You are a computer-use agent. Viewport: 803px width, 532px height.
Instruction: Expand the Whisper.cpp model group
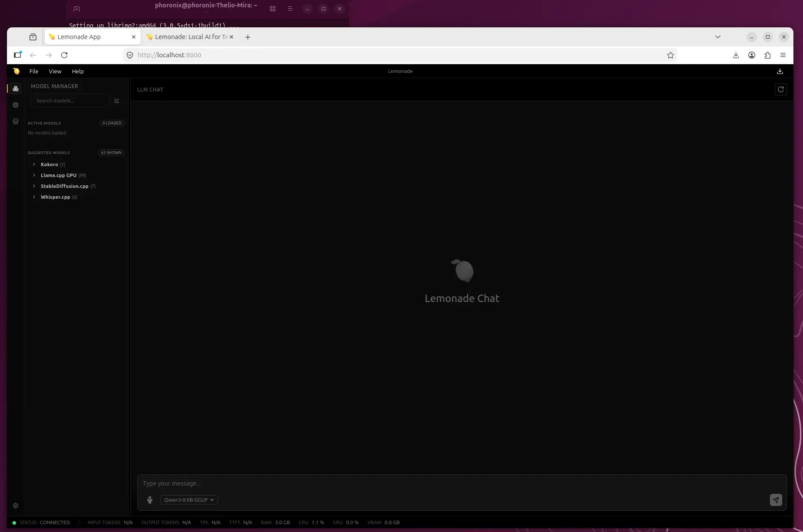pos(55,197)
